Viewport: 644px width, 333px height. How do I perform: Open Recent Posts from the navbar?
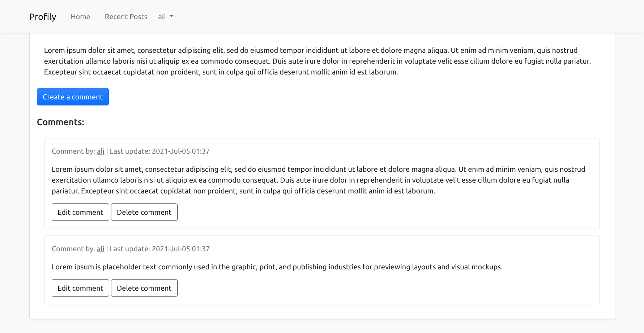[x=126, y=17]
